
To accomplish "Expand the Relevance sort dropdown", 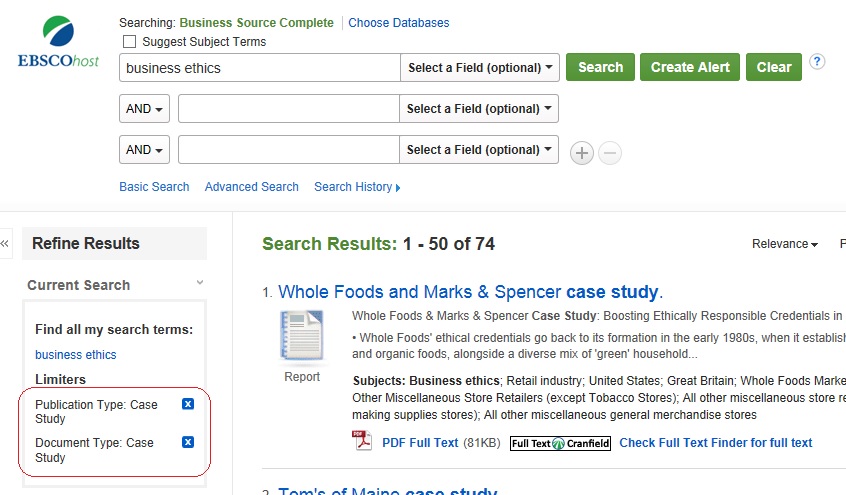I will [x=785, y=244].
